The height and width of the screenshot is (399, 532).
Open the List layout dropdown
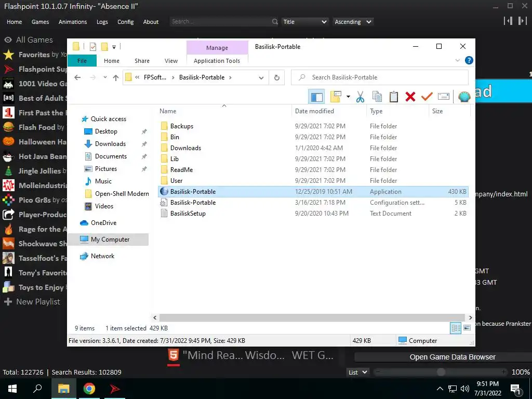[358, 372]
